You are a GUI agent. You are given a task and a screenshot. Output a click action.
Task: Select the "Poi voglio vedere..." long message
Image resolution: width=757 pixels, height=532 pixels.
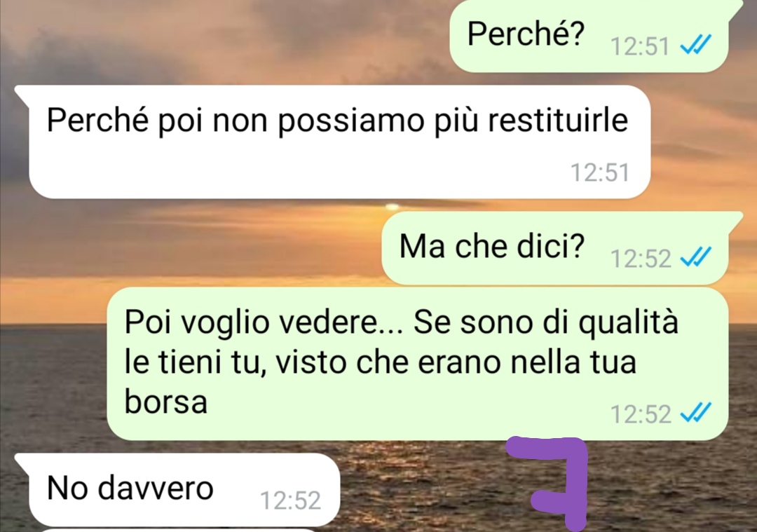coord(418,364)
